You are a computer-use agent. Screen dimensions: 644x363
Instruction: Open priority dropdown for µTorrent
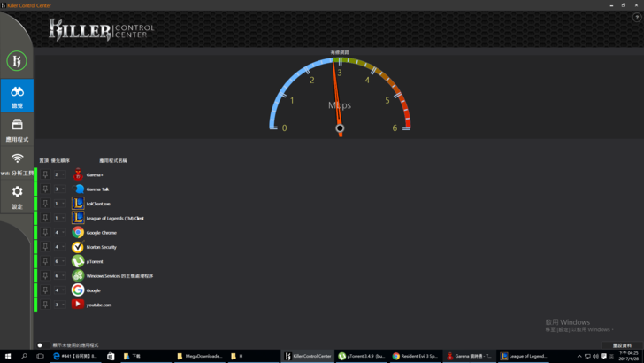59,261
